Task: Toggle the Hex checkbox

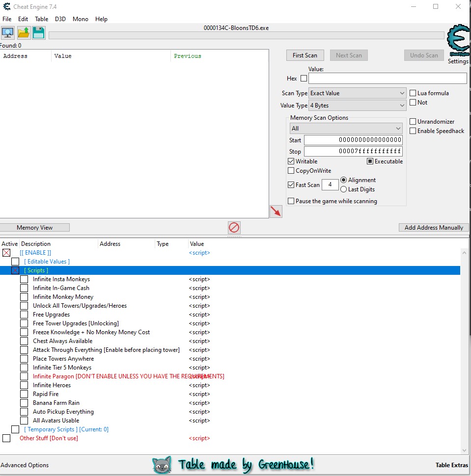Action: [x=304, y=79]
